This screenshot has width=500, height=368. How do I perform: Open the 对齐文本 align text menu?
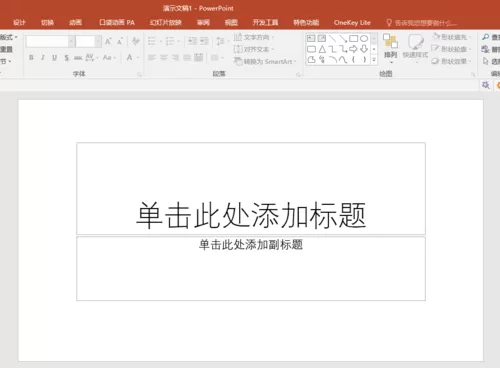(254, 49)
